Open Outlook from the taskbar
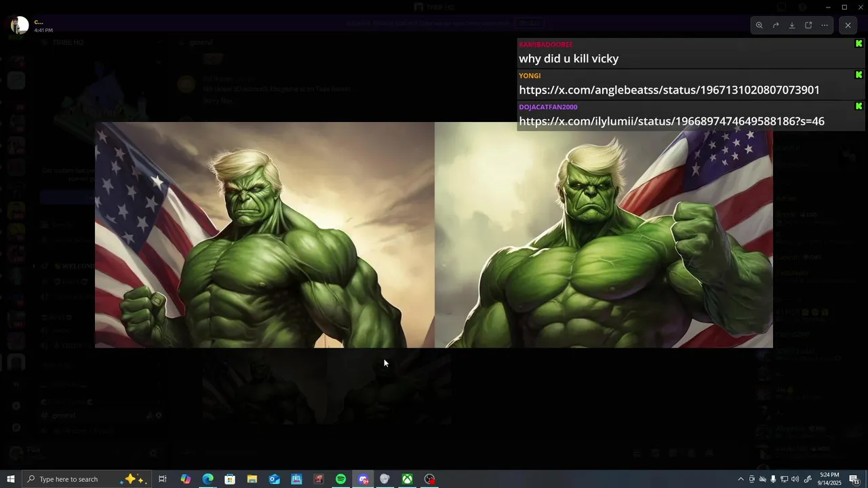 point(274,479)
